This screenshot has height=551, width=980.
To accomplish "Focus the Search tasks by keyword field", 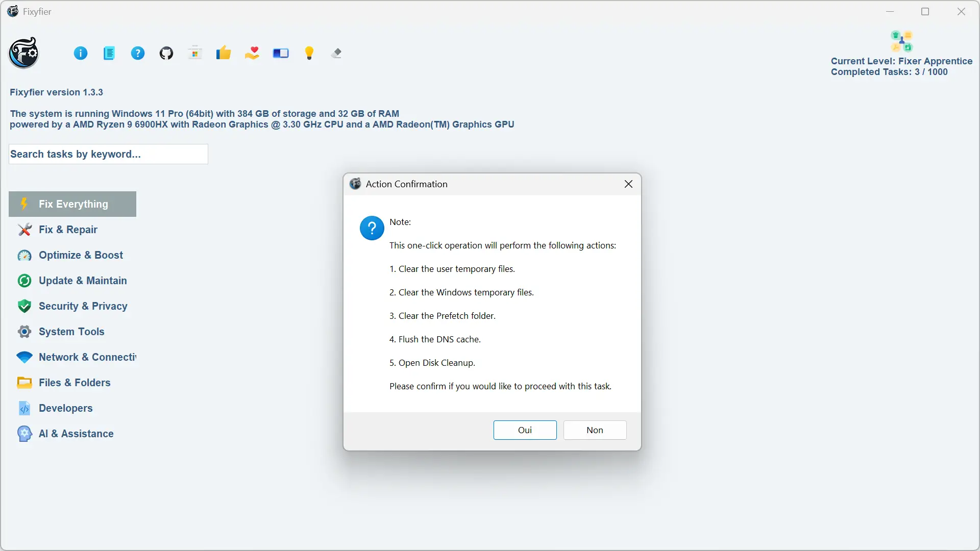I will click(108, 154).
